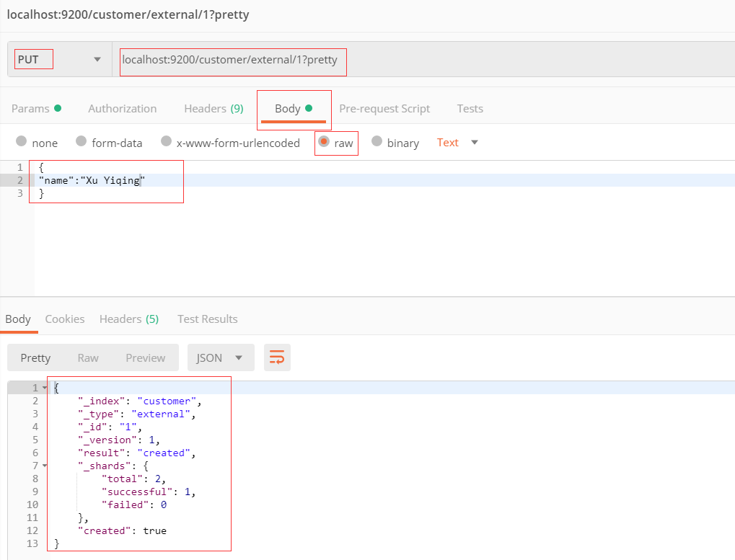
Task: Select the binary body radio option
Action: pos(377,141)
